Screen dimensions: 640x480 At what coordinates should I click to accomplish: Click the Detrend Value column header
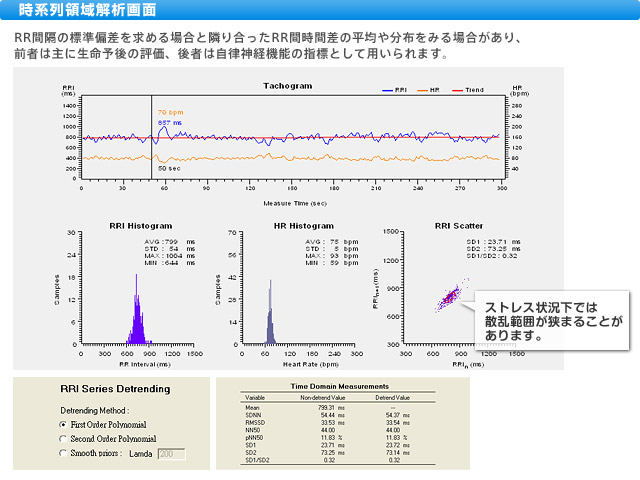pyautogui.click(x=393, y=398)
